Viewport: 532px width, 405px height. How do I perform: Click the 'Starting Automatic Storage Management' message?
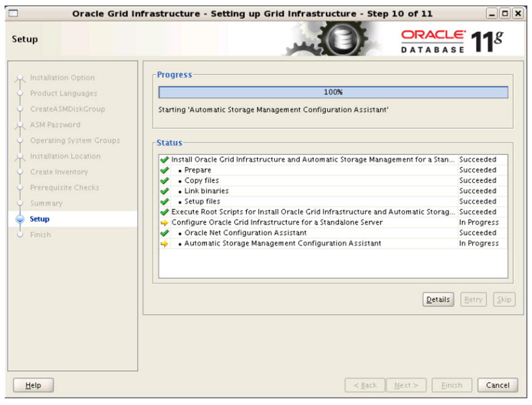click(x=273, y=110)
